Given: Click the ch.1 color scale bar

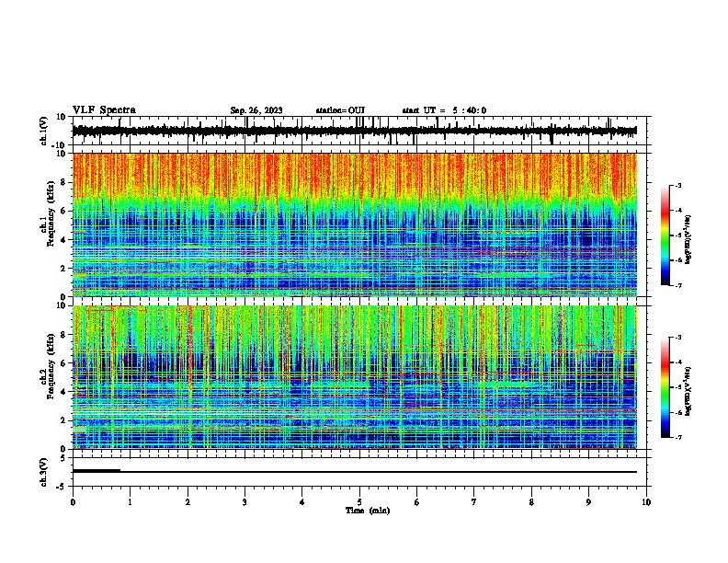Looking at the screenshot, I should tap(665, 236).
